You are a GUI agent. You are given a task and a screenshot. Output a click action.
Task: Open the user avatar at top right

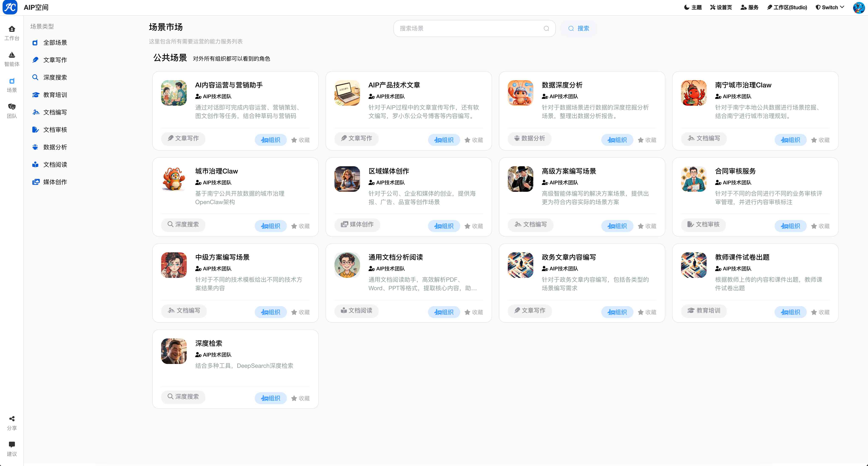pos(859,7)
